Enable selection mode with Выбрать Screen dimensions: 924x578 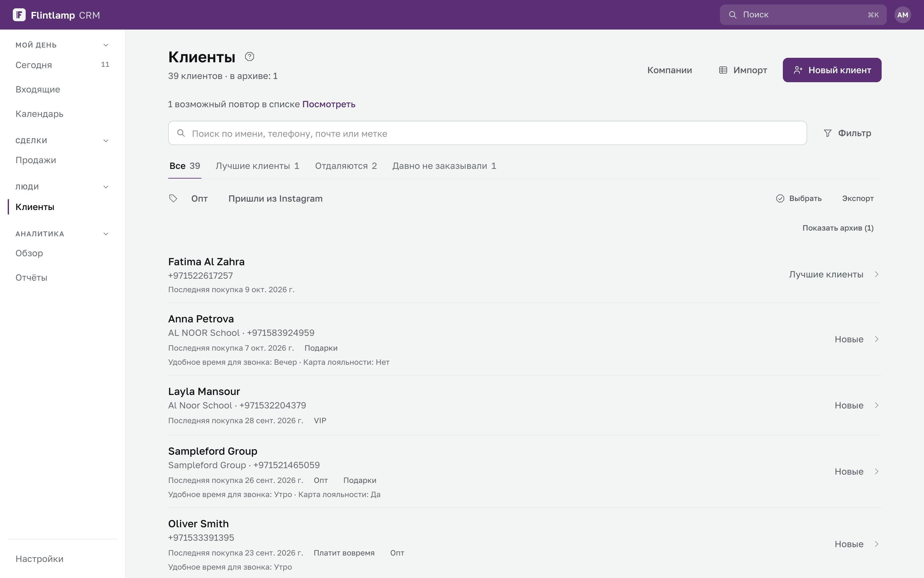[799, 198]
